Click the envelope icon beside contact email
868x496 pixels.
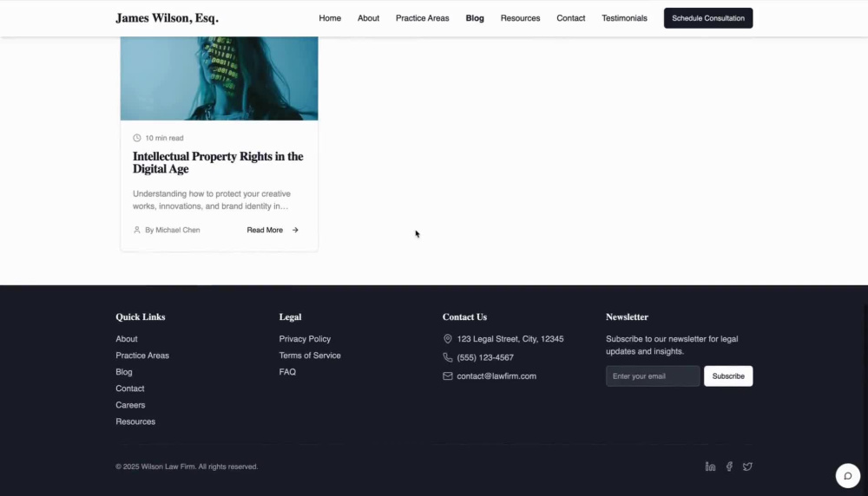pyautogui.click(x=447, y=376)
